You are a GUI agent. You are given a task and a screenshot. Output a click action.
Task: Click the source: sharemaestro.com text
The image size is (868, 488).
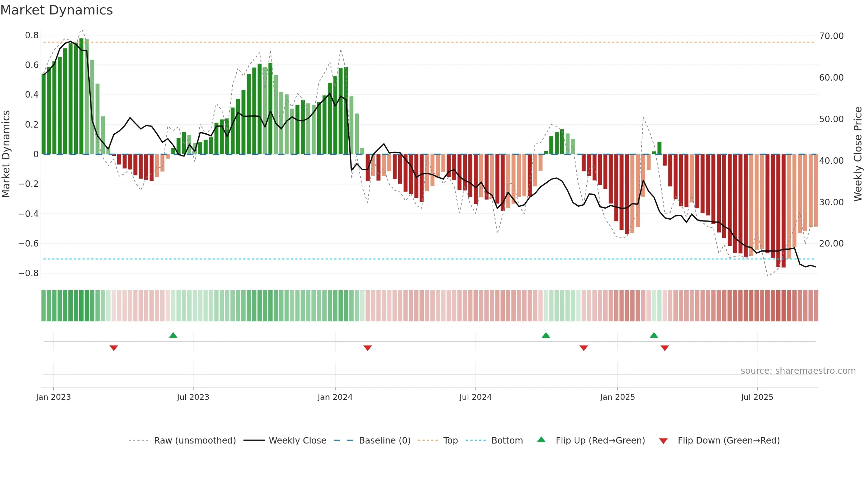click(798, 371)
